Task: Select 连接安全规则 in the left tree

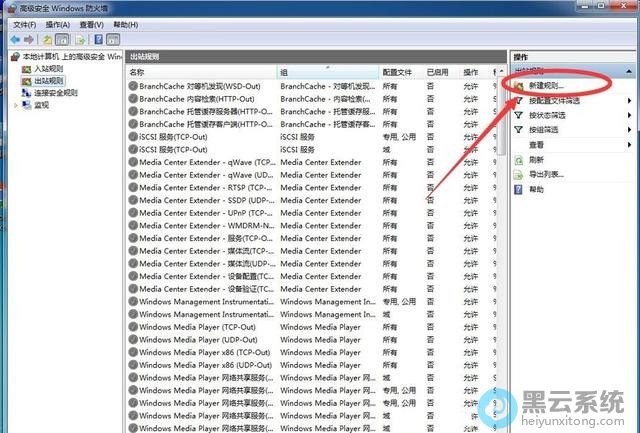Action: coord(55,93)
